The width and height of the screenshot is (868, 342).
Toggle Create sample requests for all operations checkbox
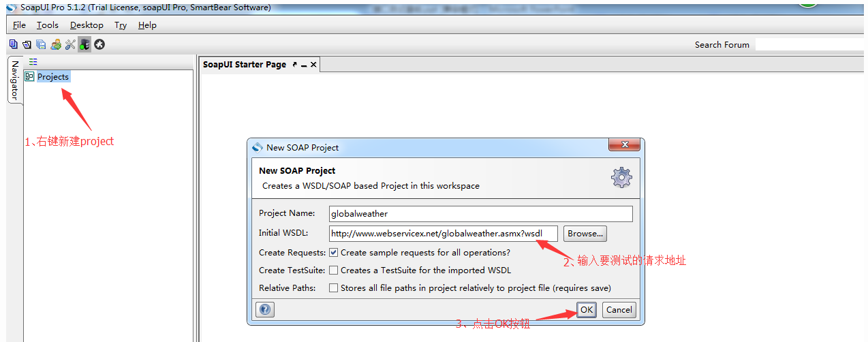(334, 252)
